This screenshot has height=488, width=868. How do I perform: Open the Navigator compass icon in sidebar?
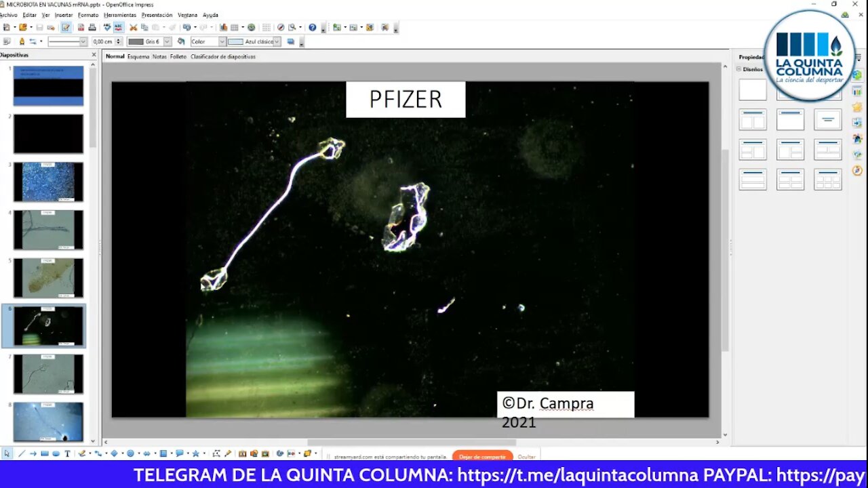pyautogui.click(x=857, y=170)
